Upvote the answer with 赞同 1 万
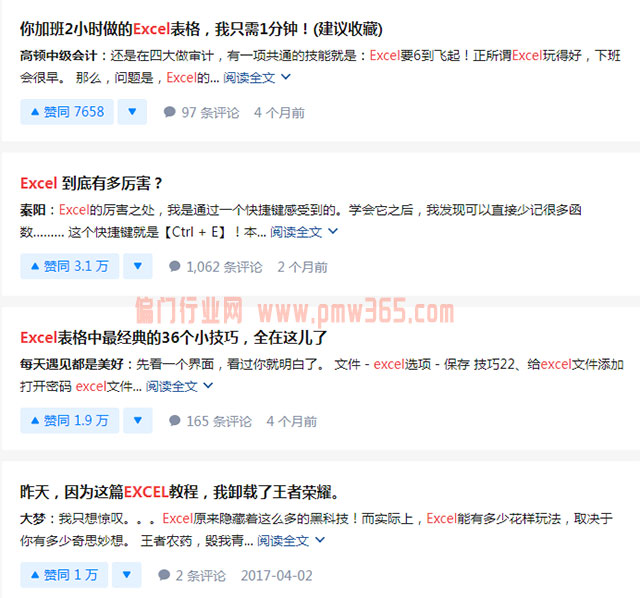The image size is (640, 598). point(64,575)
